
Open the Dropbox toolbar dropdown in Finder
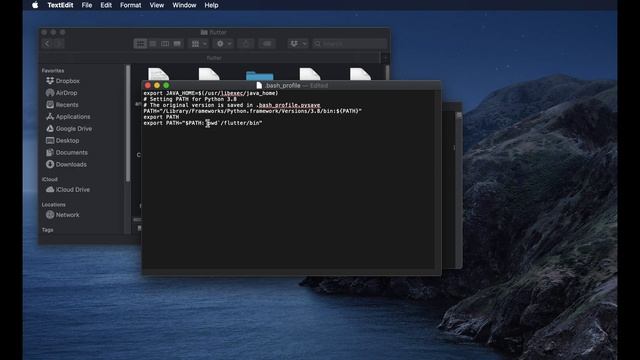(297, 44)
